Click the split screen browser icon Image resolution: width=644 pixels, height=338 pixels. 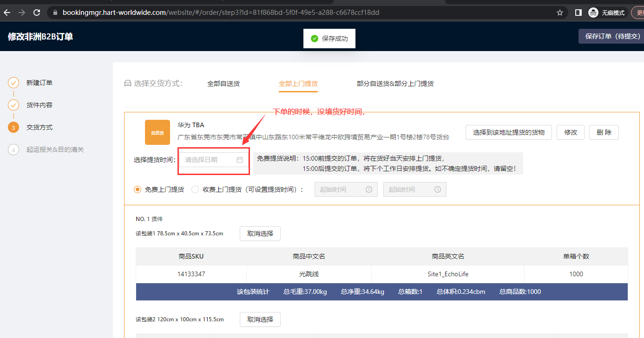(x=578, y=13)
